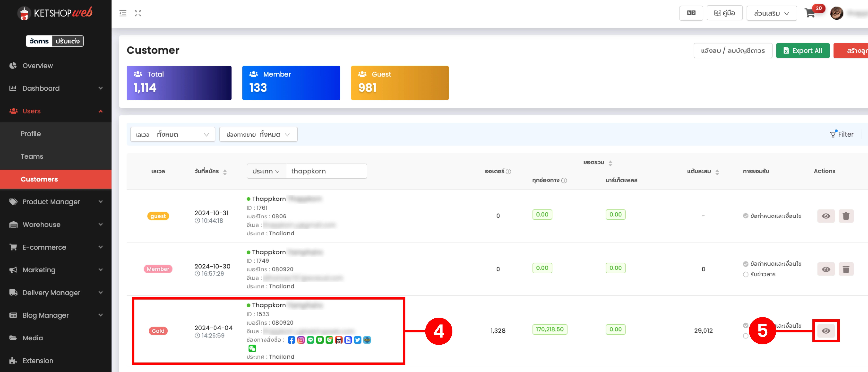Switch to จัดการ mode in sidebar

pyautogui.click(x=39, y=41)
